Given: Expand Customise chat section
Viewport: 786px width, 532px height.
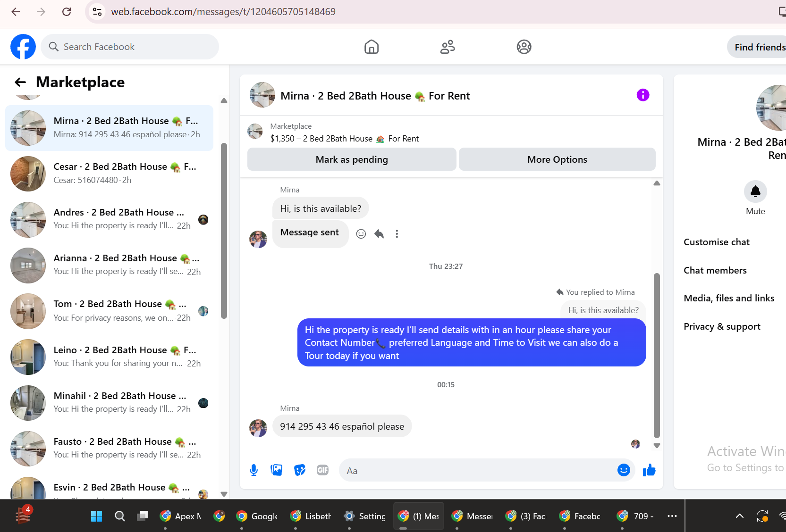Looking at the screenshot, I should click(717, 242).
